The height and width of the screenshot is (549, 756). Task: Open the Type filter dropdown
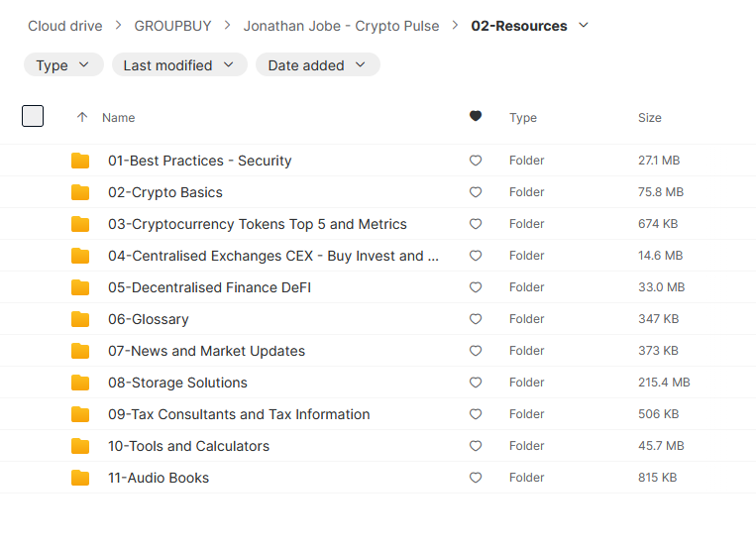click(63, 65)
